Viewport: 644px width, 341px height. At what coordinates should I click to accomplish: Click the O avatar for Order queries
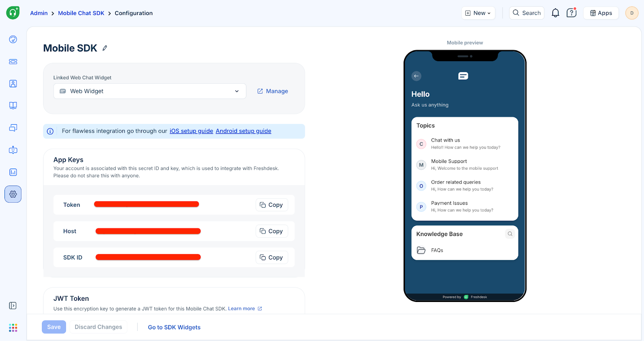[x=421, y=186]
